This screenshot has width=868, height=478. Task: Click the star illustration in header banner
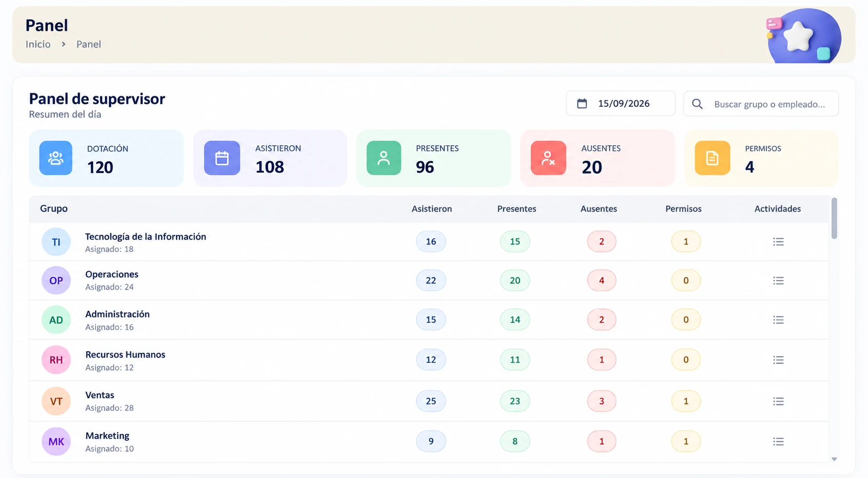click(x=798, y=36)
